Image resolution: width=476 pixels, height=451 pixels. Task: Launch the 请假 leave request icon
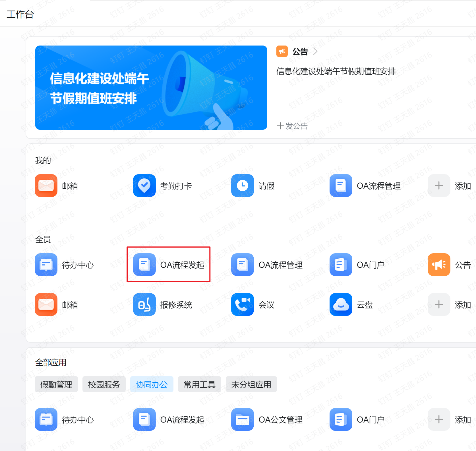[242, 186]
